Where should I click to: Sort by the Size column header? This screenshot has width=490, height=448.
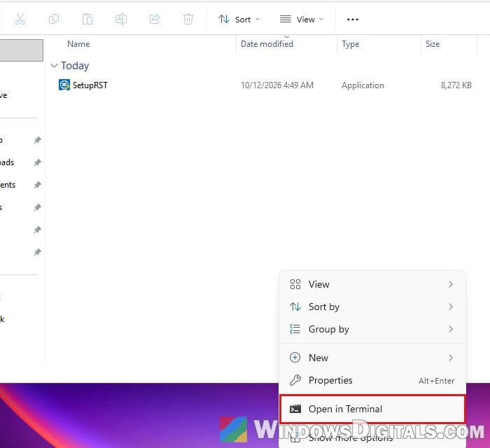point(433,44)
